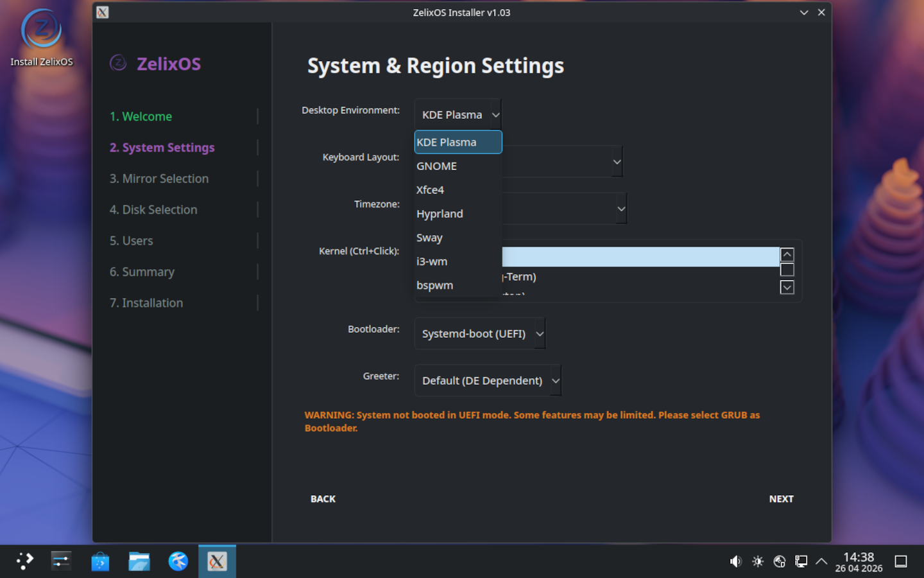Pick the i3-wm option
924x578 pixels.
[x=432, y=261]
